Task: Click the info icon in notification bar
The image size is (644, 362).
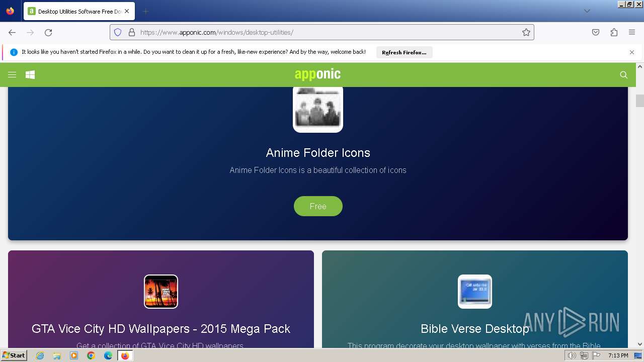Action: [14, 52]
